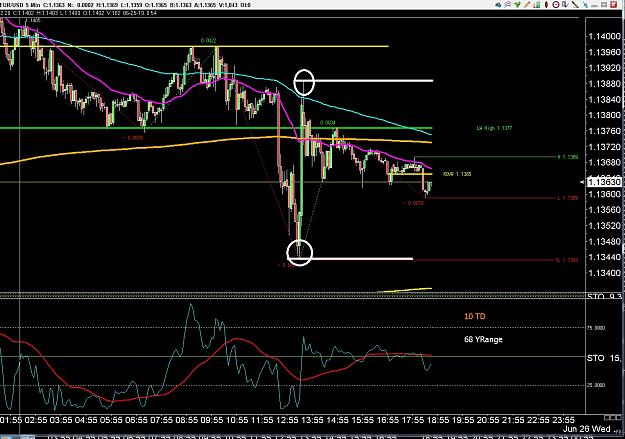The image size is (625, 439).
Task: Click the '10 TD' orange label
Action: (x=475, y=316)
